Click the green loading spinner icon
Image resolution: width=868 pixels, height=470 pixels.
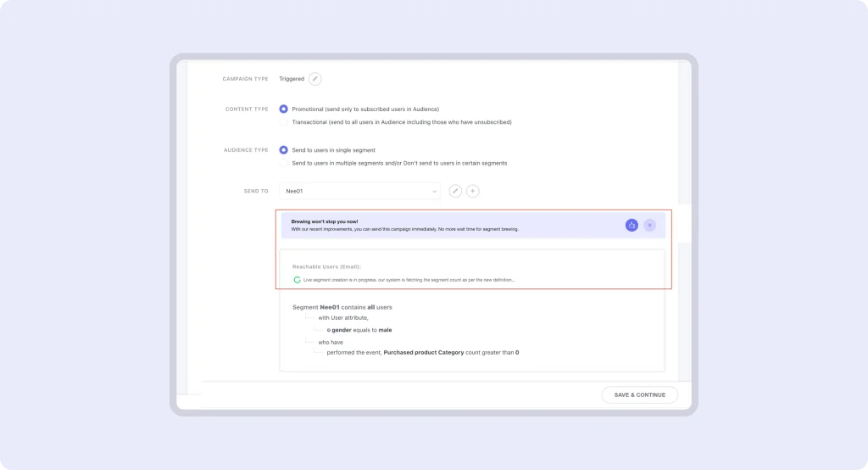click(x=297, y=279)
